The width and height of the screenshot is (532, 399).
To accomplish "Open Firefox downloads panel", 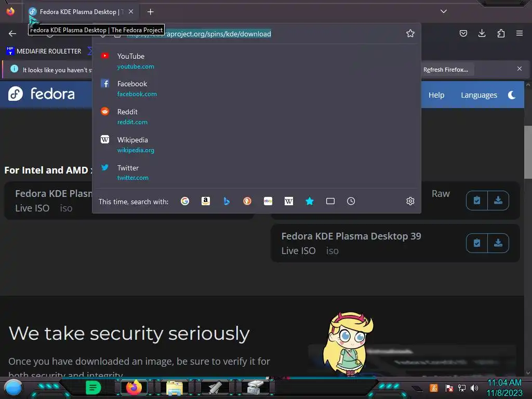I will pyautogui.click(x=482, y=33).
